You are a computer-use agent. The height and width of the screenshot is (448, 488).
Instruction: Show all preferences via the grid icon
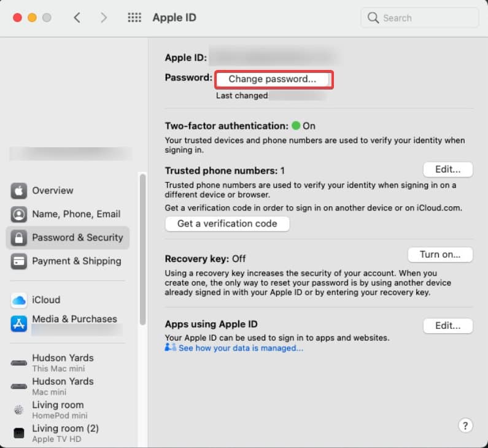point(134,18)
